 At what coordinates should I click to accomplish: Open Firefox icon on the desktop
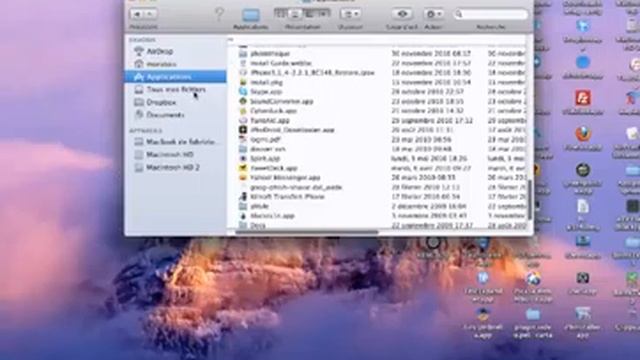click(583, 134)
